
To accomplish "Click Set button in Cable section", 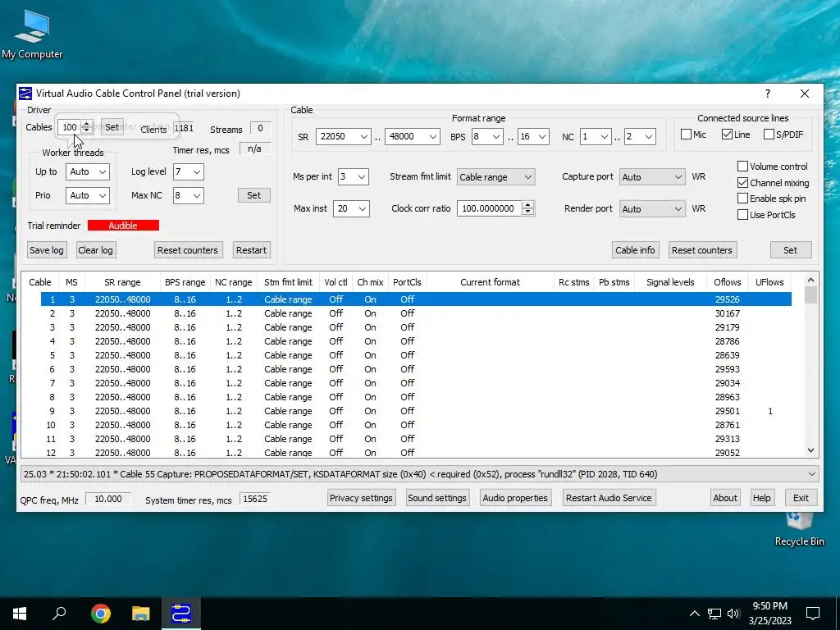I will pos(791,250).
